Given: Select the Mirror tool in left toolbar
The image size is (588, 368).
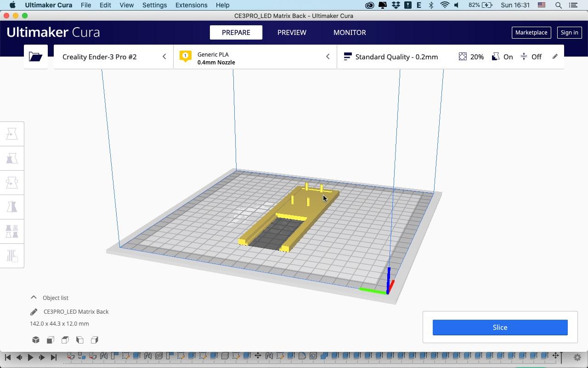Looking at the screenshot, I should [x=12, y=207].
